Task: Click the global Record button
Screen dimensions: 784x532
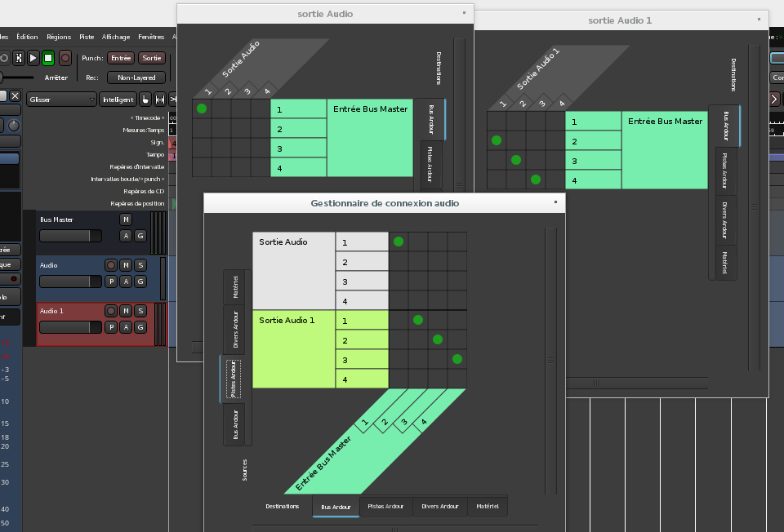Action: tap(65, 58)
